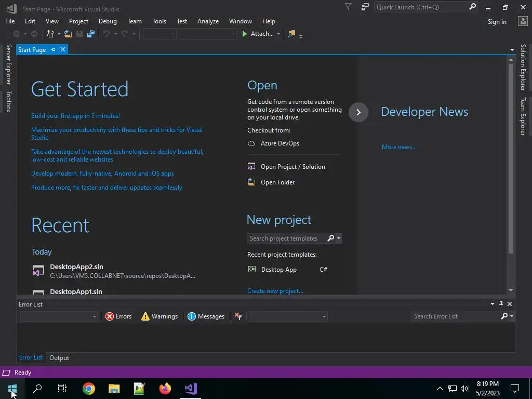Click the send feedback icon in title bar
The height and width of the screenshot is (399, 532).
(365, 7)
